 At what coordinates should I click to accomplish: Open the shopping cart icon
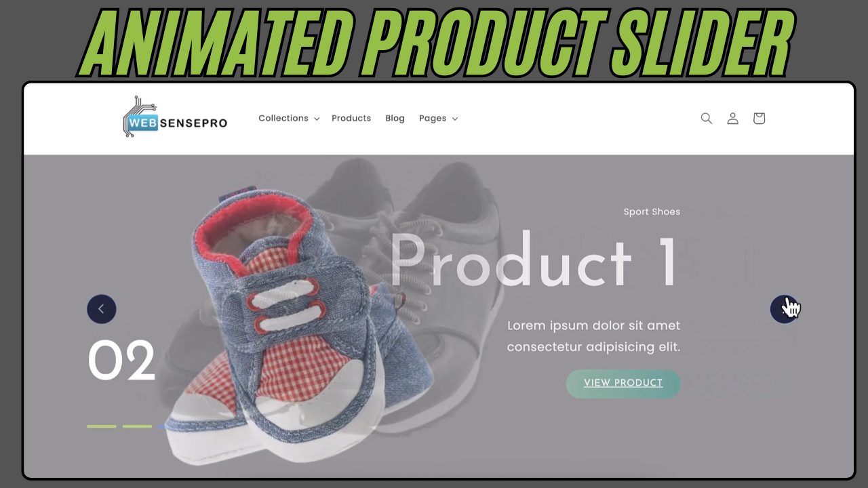point(759,118)
